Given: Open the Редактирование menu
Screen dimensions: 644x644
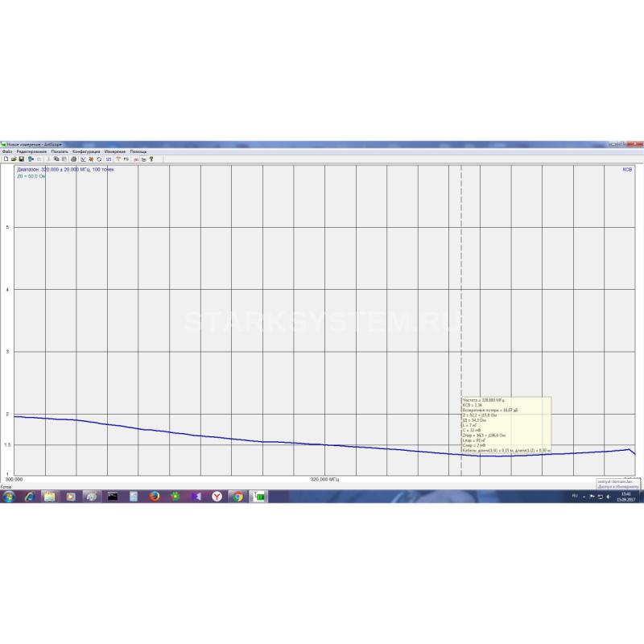Looking at the screenshot, I should tap(31, 151).
